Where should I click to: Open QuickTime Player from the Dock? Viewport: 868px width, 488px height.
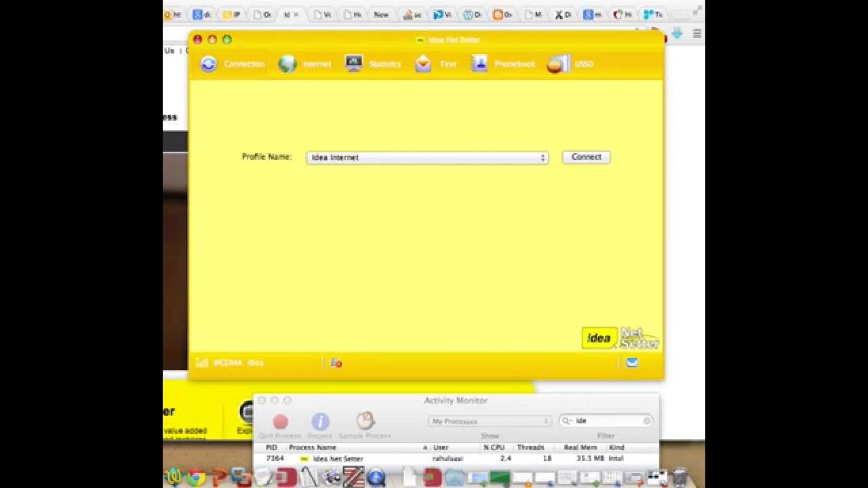point(376,477)
